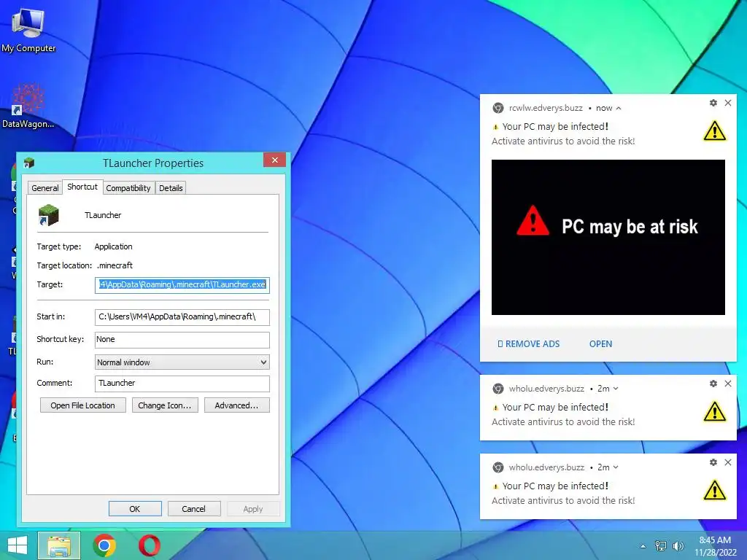Click yellow warning triangle on top notification

point(715,131)
